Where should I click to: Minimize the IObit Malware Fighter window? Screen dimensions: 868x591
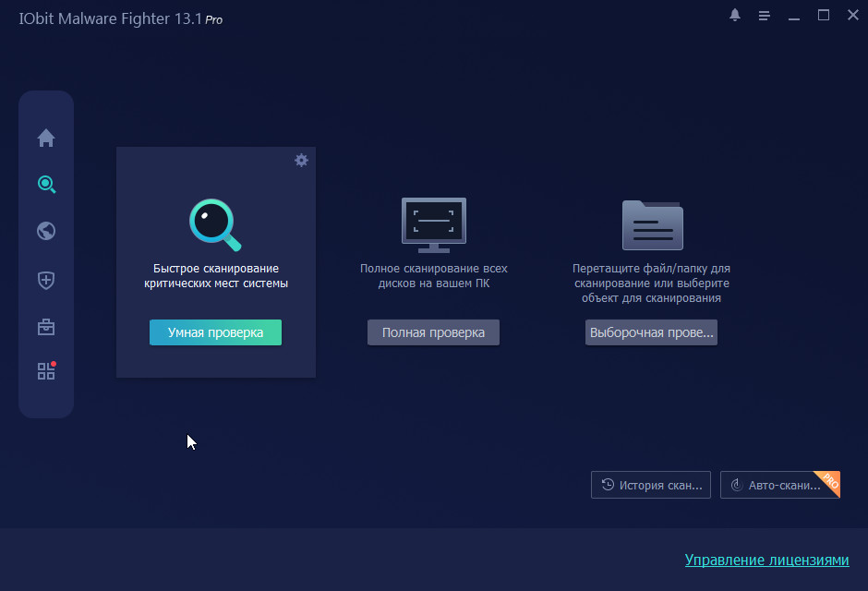click(x=795, y=16)
